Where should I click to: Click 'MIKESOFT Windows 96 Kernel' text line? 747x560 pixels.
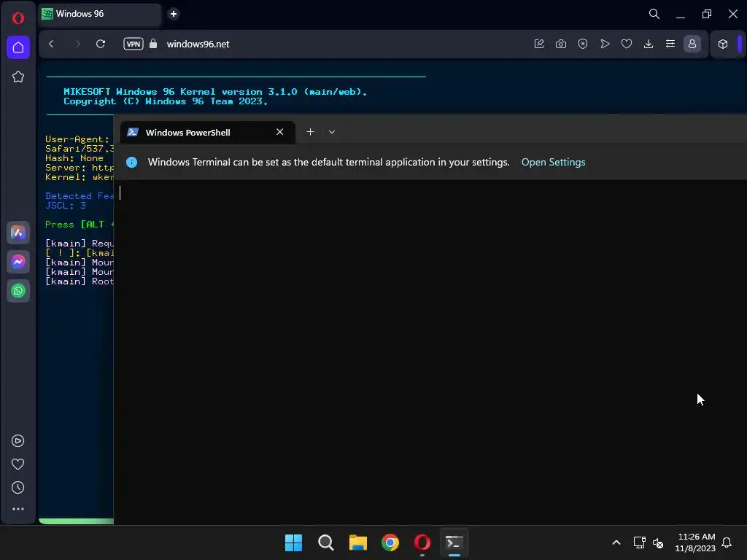[x=215, y=91]
